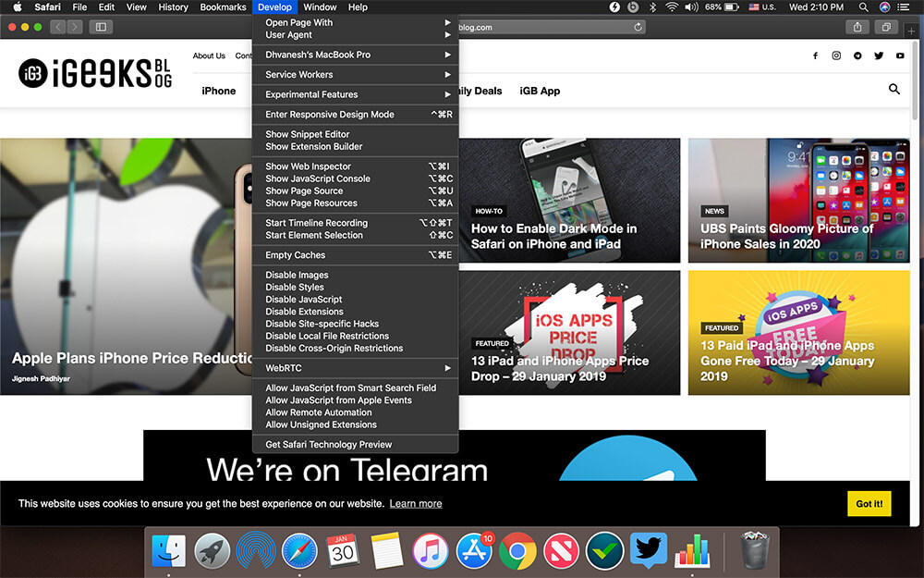Open Spotlight search in the menu bar
Image resolution: width=924 pixels, height=578 pixels.
coord(863,7)
